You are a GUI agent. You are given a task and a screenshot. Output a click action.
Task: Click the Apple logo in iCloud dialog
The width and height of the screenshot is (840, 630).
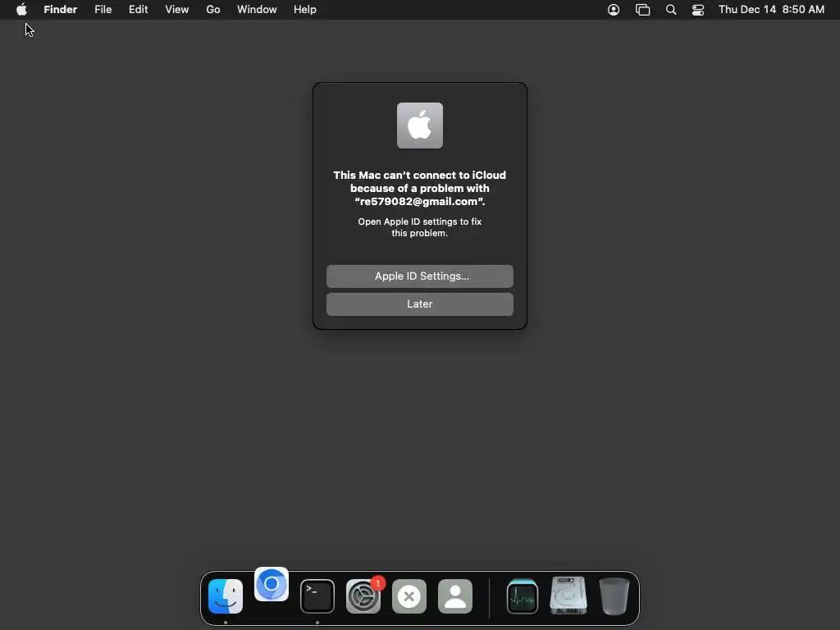tap(420, 126)
